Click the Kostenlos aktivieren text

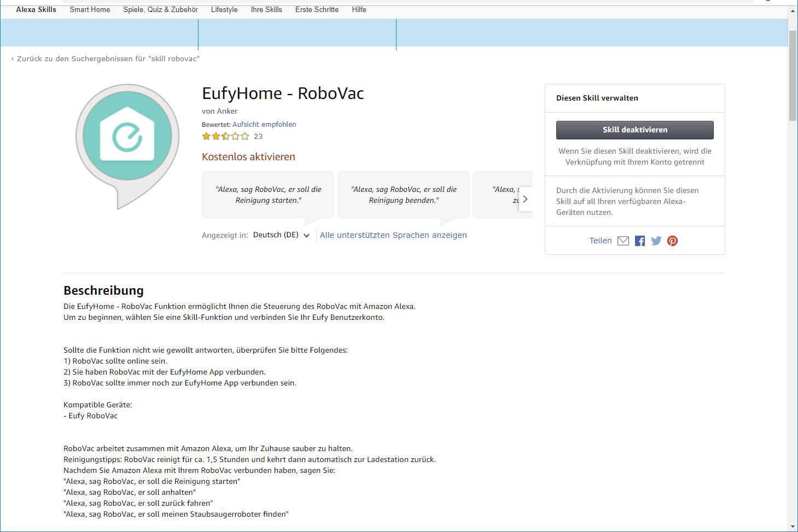(x=248, y=156)
